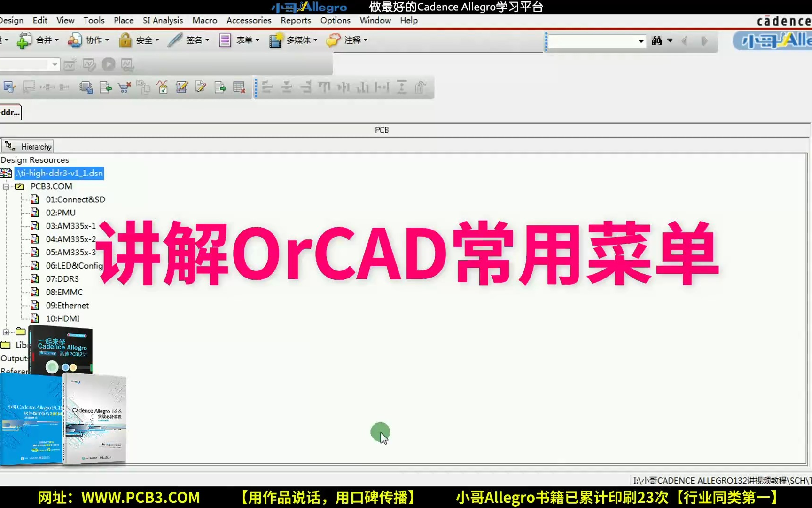Click the selection filter icon with dropdown
The image size is (812, 508).
point(9,87)
